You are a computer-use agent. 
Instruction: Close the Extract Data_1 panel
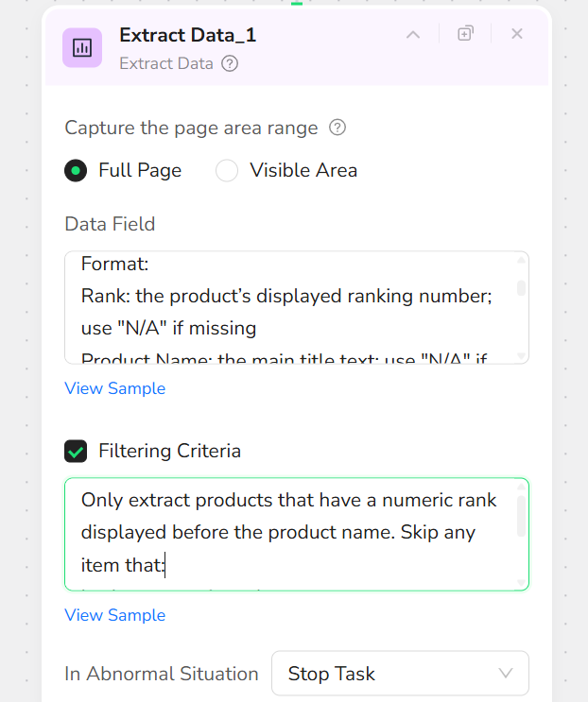[x=517, y=34]
